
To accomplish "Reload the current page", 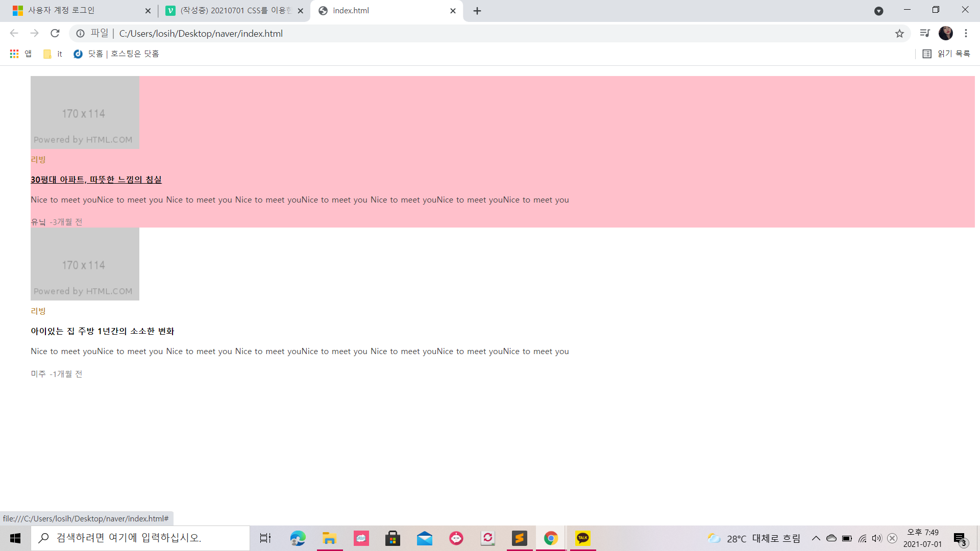I will [55, 33].
